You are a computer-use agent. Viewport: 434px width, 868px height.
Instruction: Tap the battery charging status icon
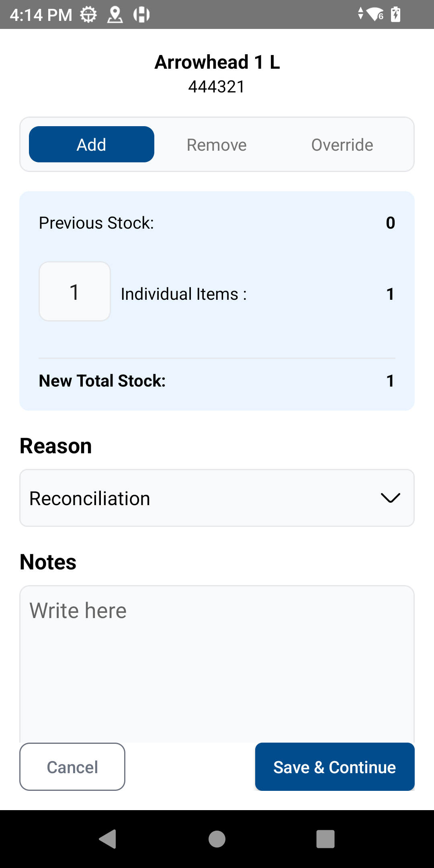tap(396, 14)
